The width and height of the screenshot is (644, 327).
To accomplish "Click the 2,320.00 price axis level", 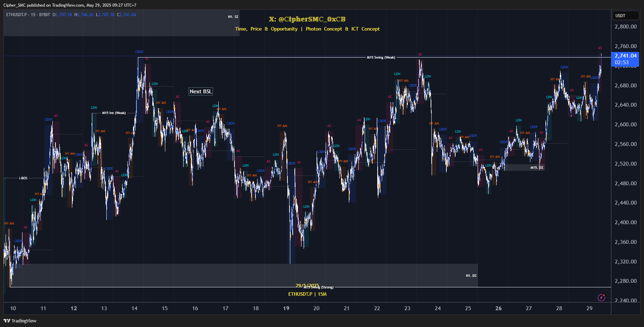I will [625, 262].
